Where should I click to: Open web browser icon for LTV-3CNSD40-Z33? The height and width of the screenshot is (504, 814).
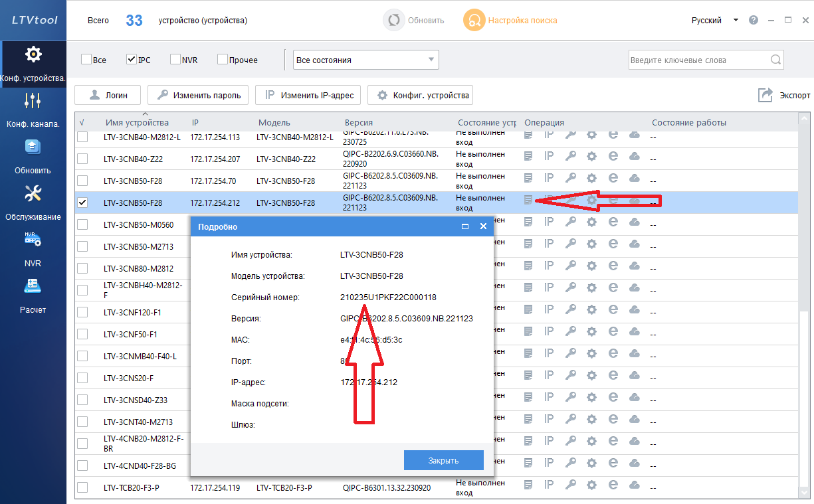(x=613, y=398)
